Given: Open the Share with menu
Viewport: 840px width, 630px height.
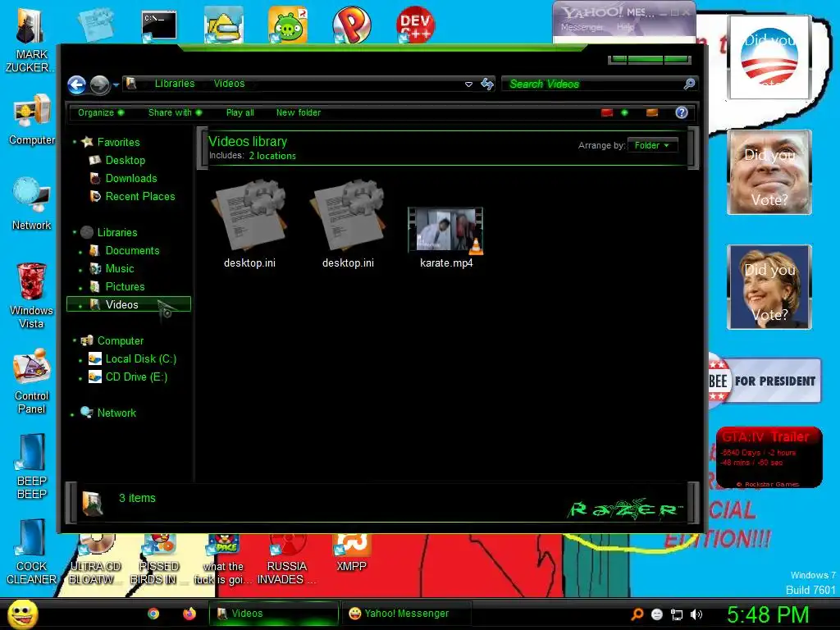Looking at the screenshot, I should point(176,112).
